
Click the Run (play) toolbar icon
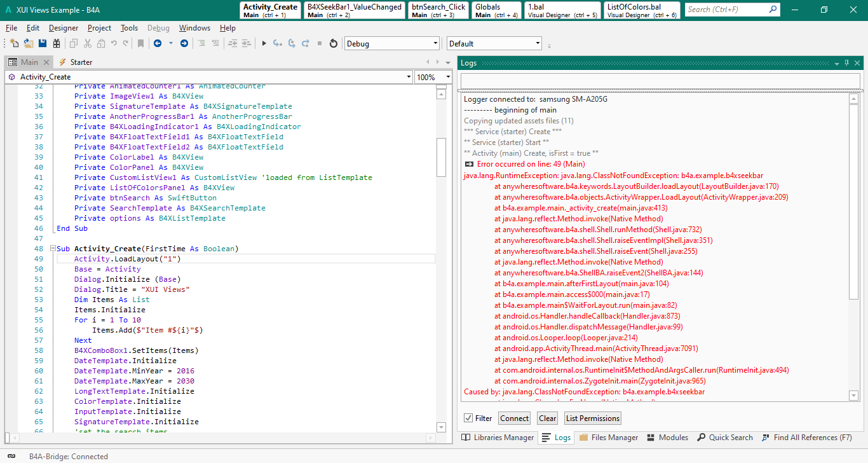(264, 43)
